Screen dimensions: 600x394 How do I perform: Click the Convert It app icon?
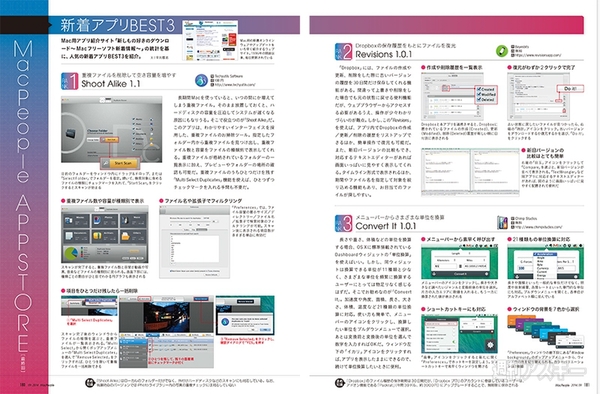502,222
